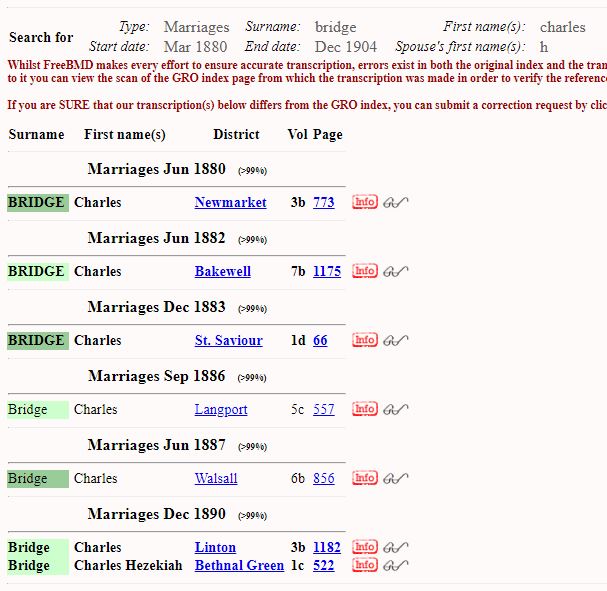This screenshot has height=591, width=607.
Task: Open page 1175 link
Action: tap(327, 271)
